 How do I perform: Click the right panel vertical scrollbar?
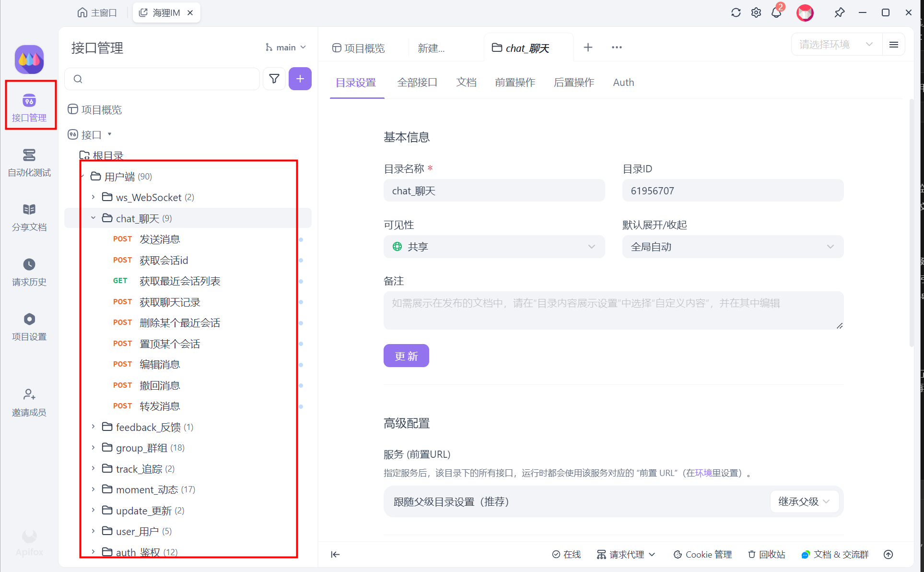[x=912, y=223]
